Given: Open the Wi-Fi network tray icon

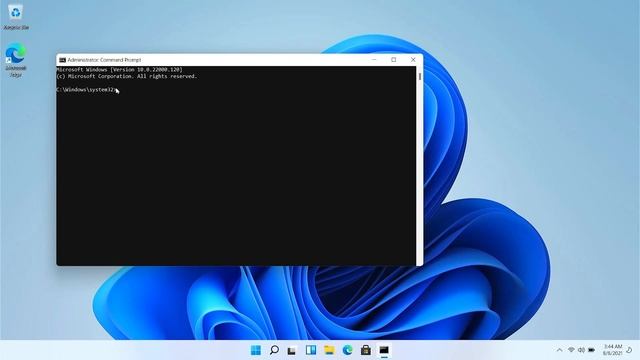Looking at the screenshot, I should click(571, 350).
